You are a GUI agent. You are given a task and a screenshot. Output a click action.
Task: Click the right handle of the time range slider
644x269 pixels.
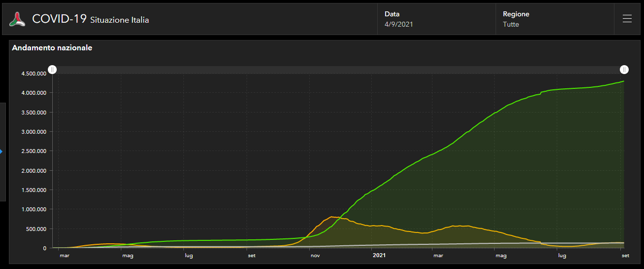click(624, 70)
